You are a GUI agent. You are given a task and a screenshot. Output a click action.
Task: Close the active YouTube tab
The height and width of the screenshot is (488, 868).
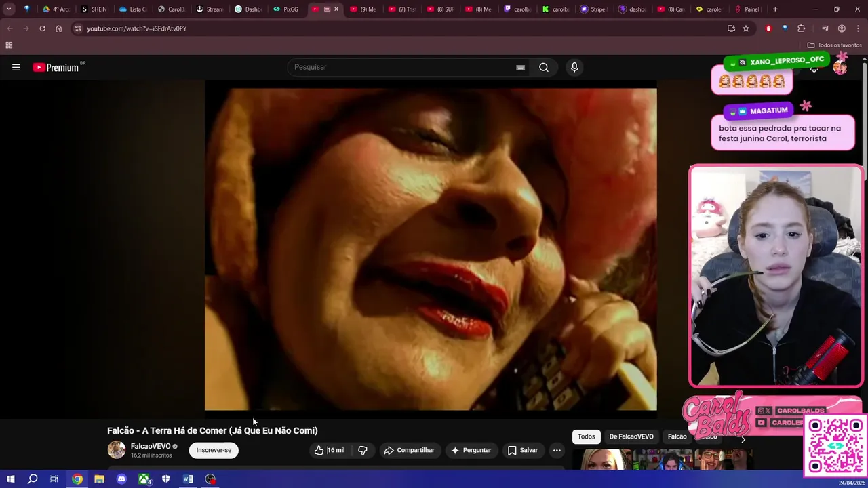336,9
